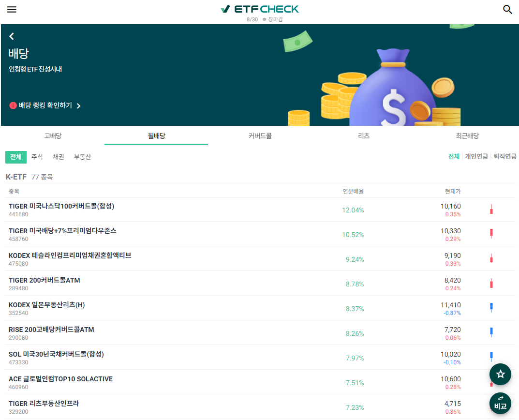
Task: Click the 7.51% distribution rate
Action: pos(355,383)
